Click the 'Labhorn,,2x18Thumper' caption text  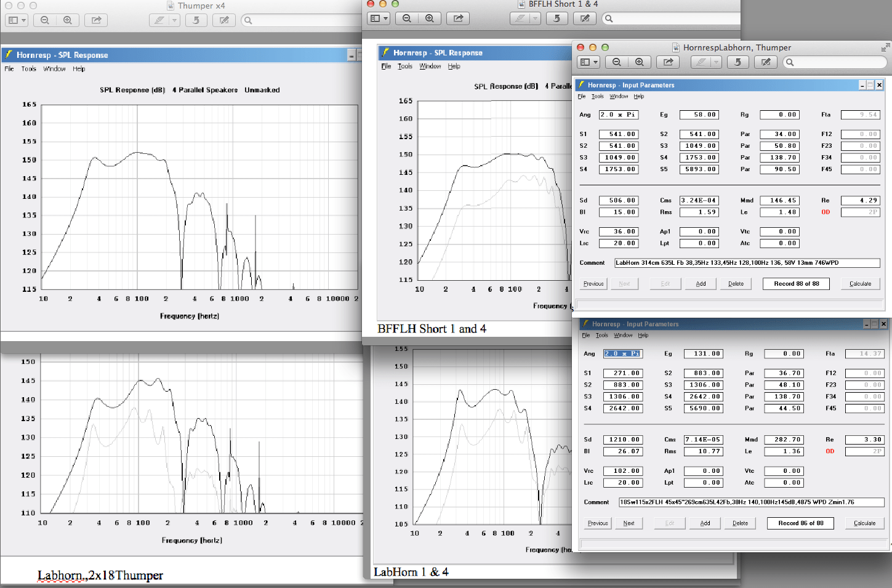[x=100, y=576]
